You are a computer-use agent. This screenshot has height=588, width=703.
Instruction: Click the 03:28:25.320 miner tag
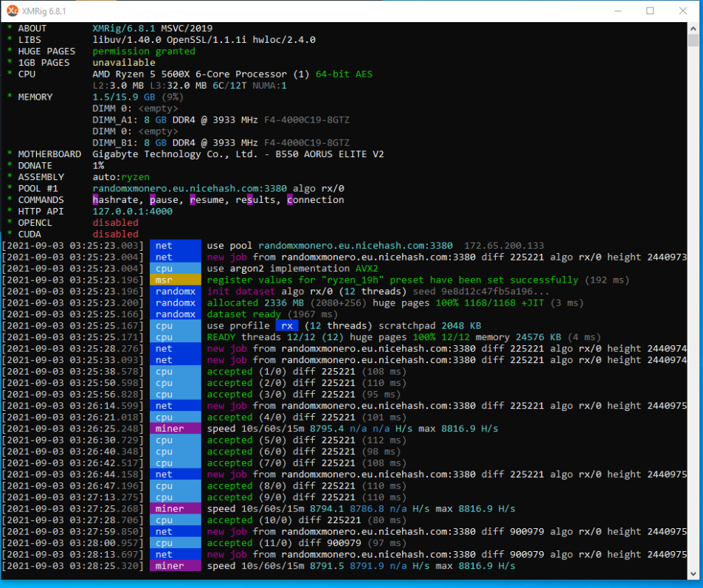click(176, 566)
